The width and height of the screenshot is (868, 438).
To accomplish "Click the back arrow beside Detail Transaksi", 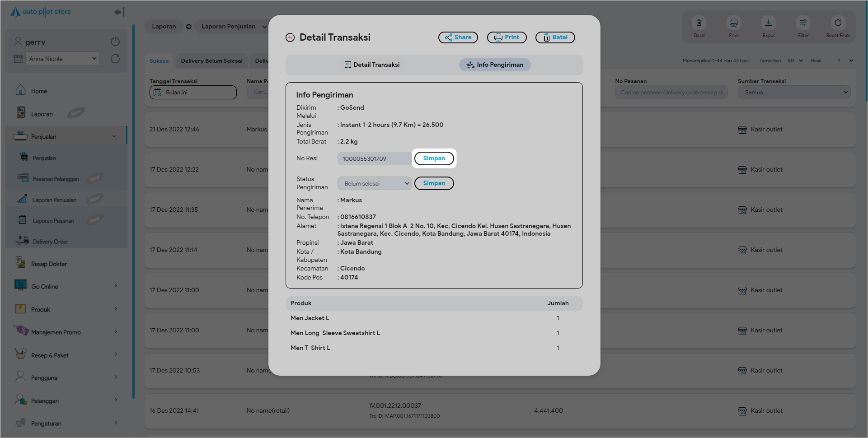I will tap(290, 37).
